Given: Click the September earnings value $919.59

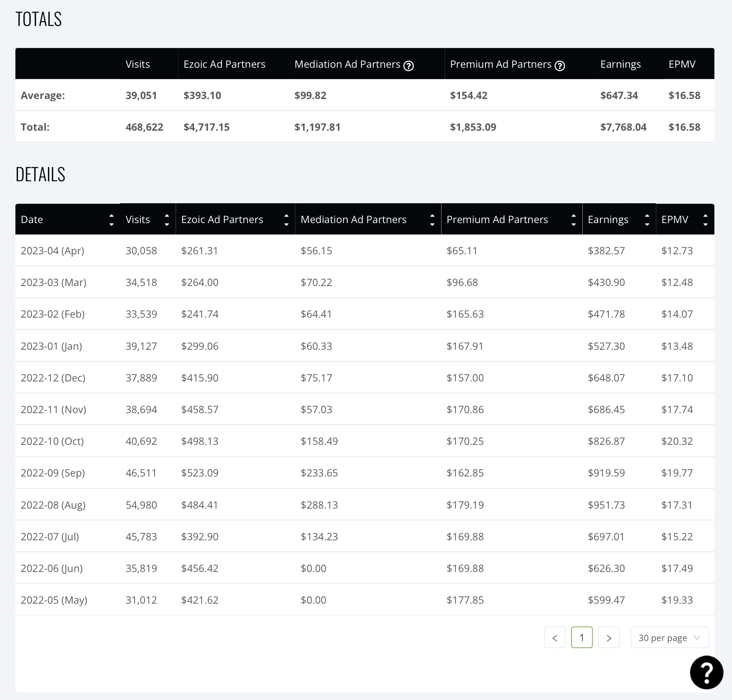Looking at the screenshot, I should (606, 473).
